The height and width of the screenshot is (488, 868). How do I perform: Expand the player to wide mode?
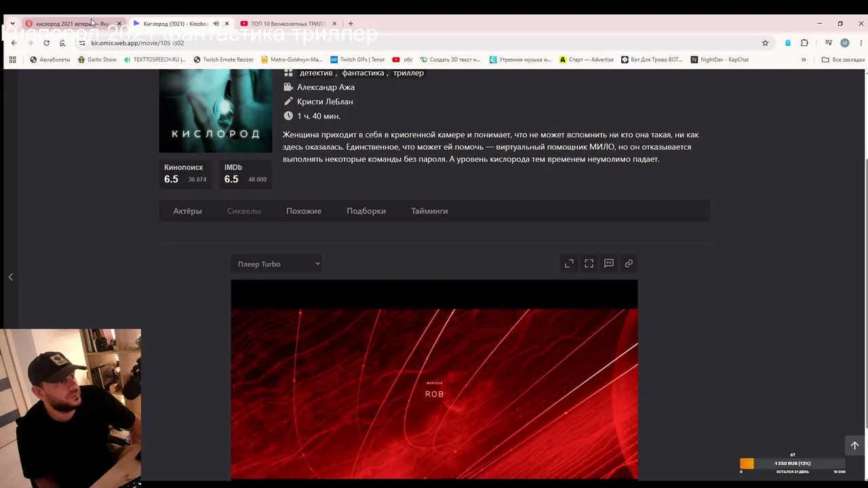coord(569,264)
